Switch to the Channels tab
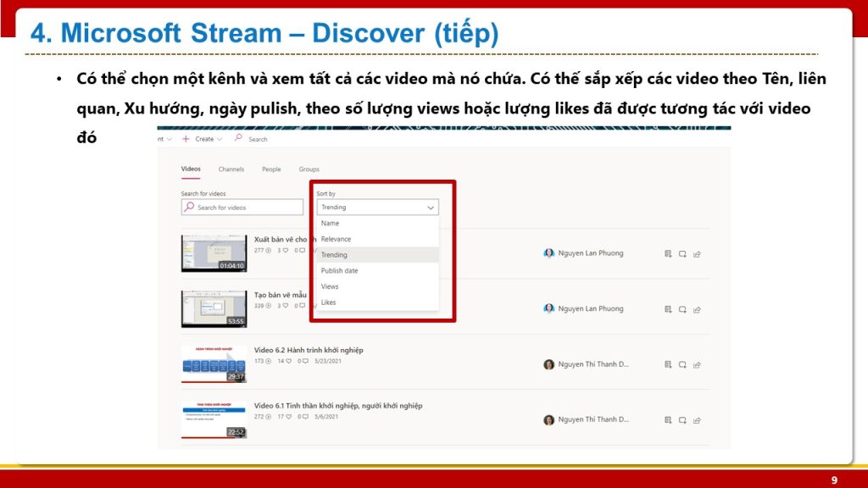Image resolution: width=868 pixels, height=488 pixels. tap(231, 169)
